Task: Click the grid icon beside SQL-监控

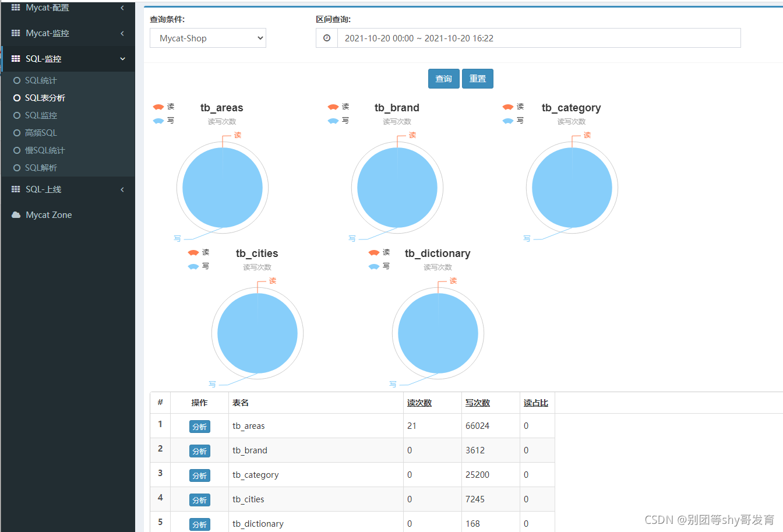Action: tap(16, 59)
